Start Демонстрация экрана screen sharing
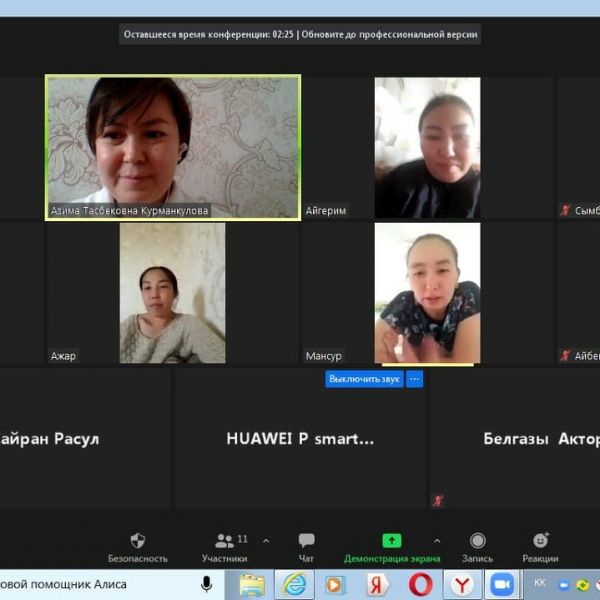The height and width of the screenshot is (600, 600). pyautogui.click(x=392, y=541)
